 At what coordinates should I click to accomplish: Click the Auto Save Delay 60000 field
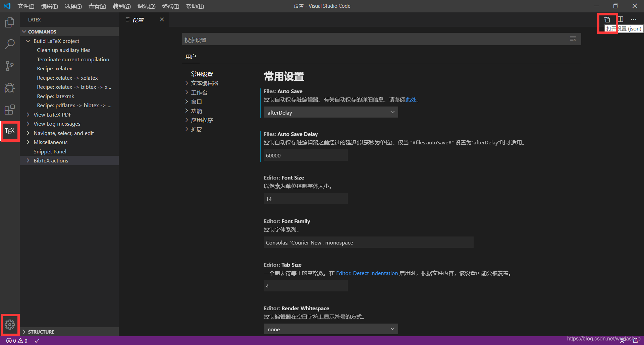pos(306,155)
